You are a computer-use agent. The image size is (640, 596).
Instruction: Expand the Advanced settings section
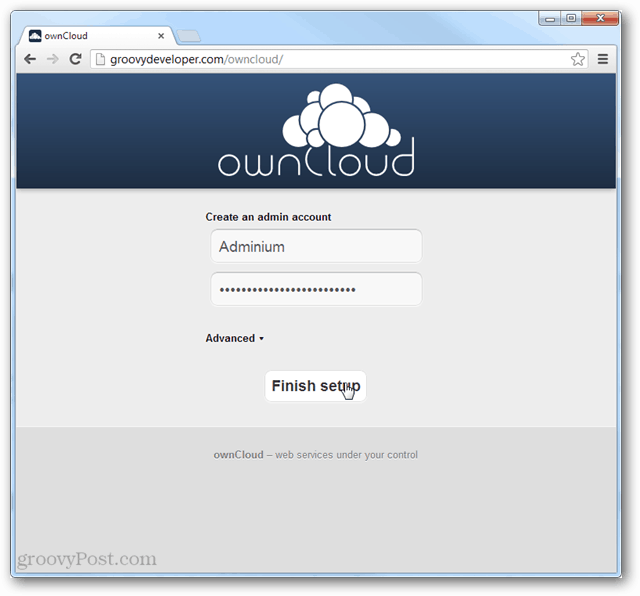pyautogui.click(x=235, y=338)
